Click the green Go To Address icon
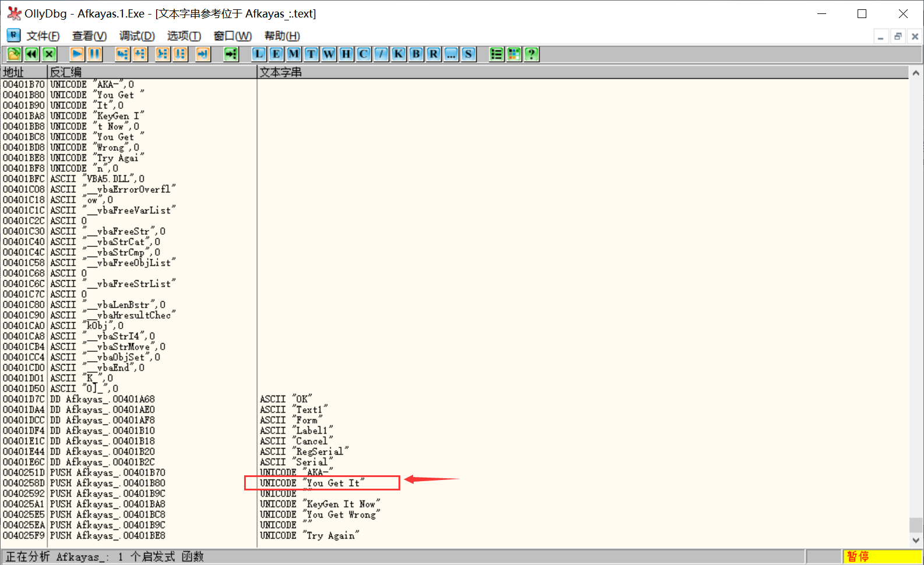Image resolution: width=924 pixels, height=565 pixels. click(x=231, y=54)
